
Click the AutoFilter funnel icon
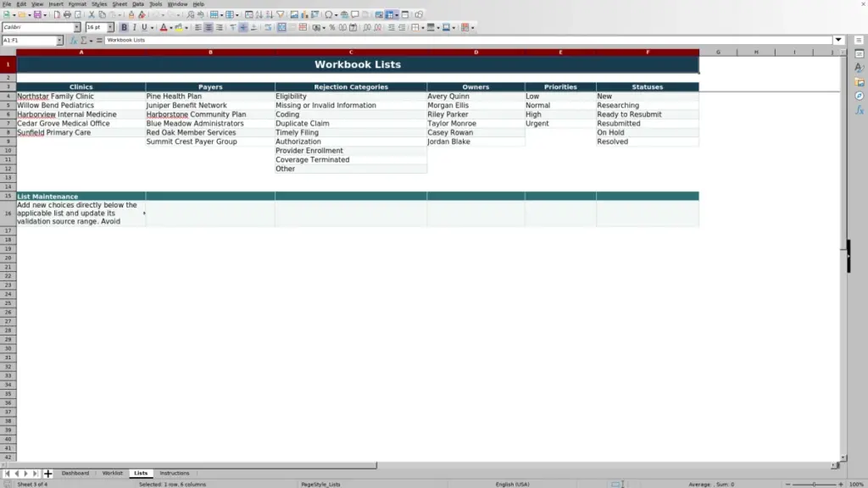point(280,15)
